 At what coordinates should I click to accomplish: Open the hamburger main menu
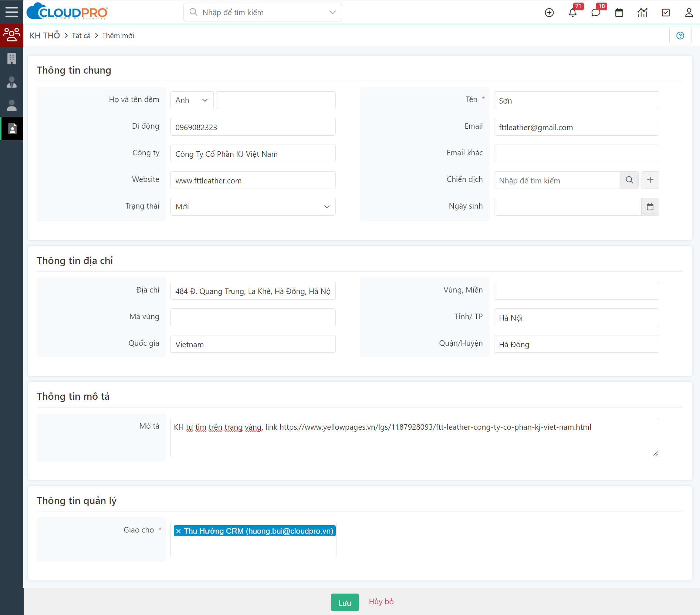[11, 12]
